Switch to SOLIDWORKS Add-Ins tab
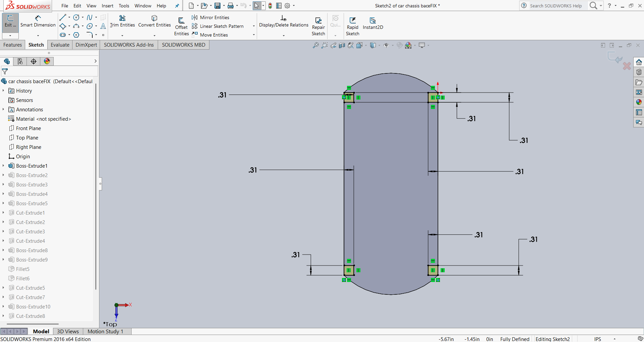 pyautogui.click(x=129, y=45)
